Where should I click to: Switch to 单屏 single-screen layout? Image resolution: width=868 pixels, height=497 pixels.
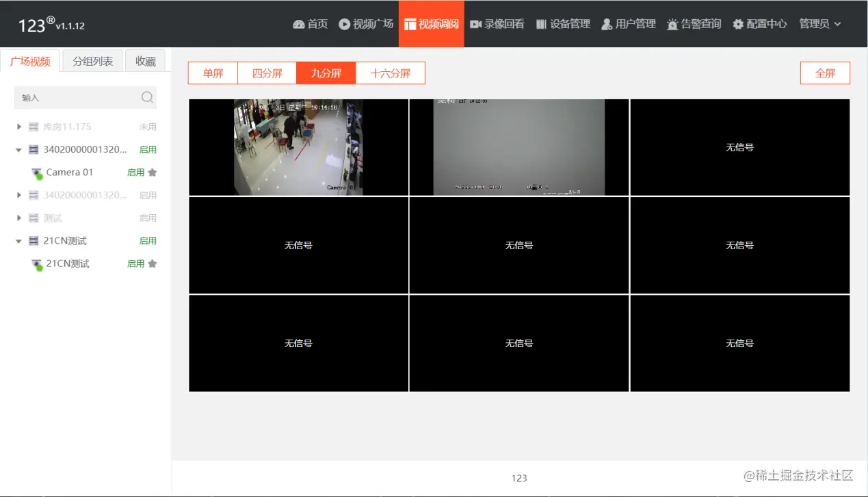click(x=213, y=73)
